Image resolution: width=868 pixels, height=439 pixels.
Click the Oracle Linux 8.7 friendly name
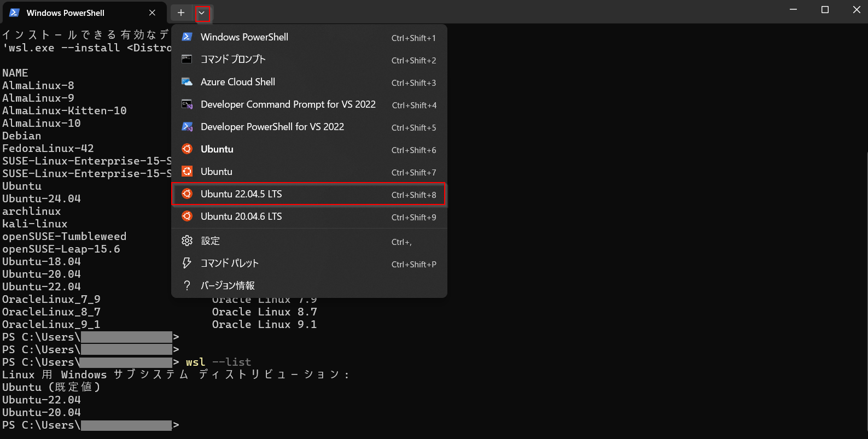tap(265, 312)
